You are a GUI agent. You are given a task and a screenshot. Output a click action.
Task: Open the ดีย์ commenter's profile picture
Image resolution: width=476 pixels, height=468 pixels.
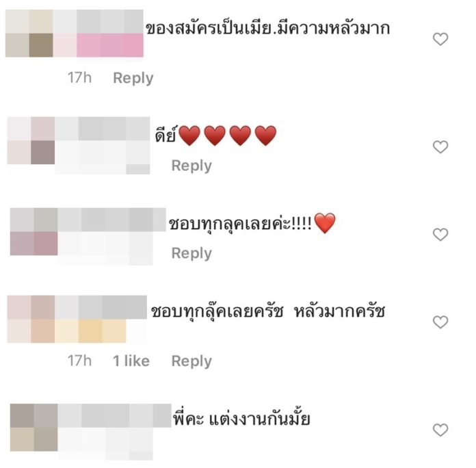tap(31, 141)
